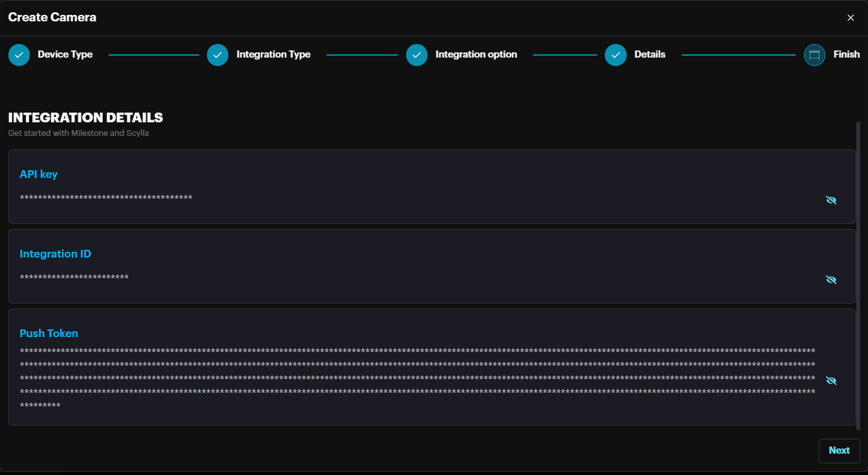The width and height of the screenshot is (868, 475).
Task: Open the Details step label
Action: click(649, 54)
